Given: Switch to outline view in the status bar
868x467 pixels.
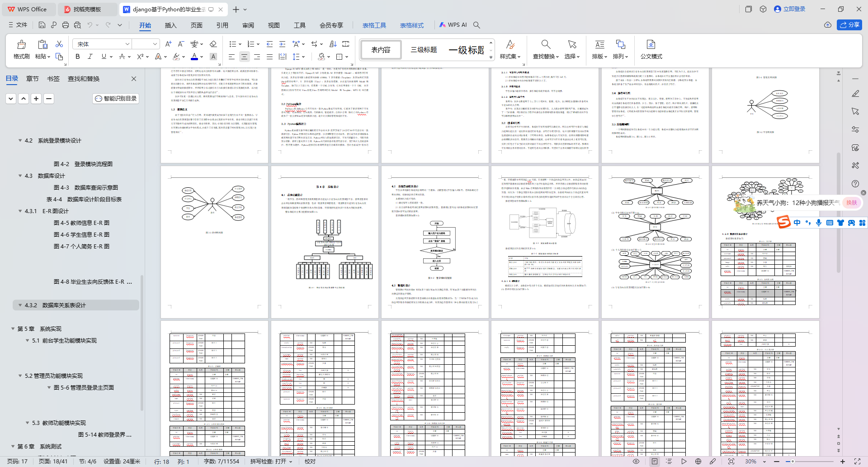Looking at the screenshot, I should pos(669,462).
